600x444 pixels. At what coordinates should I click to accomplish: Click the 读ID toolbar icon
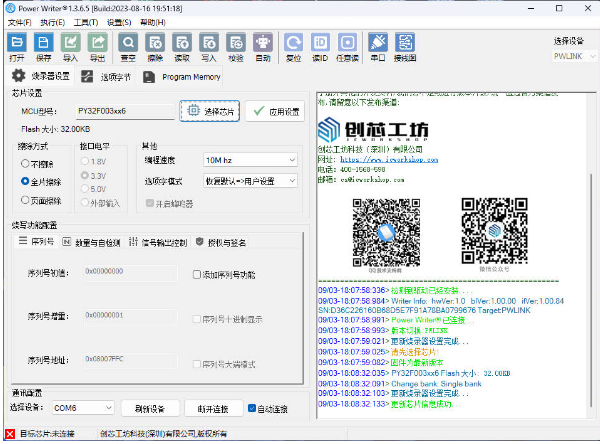point(320,42)
